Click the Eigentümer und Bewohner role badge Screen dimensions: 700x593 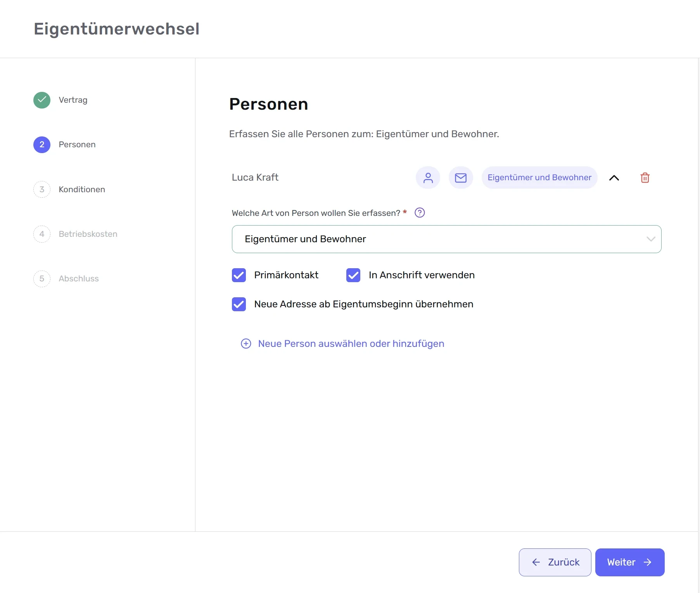[539, 178]
